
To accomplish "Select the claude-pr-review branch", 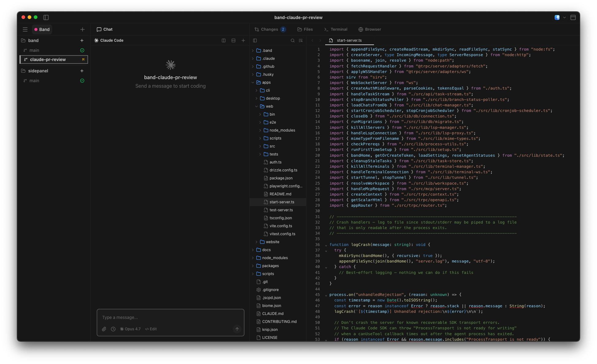I will [54, 59].
